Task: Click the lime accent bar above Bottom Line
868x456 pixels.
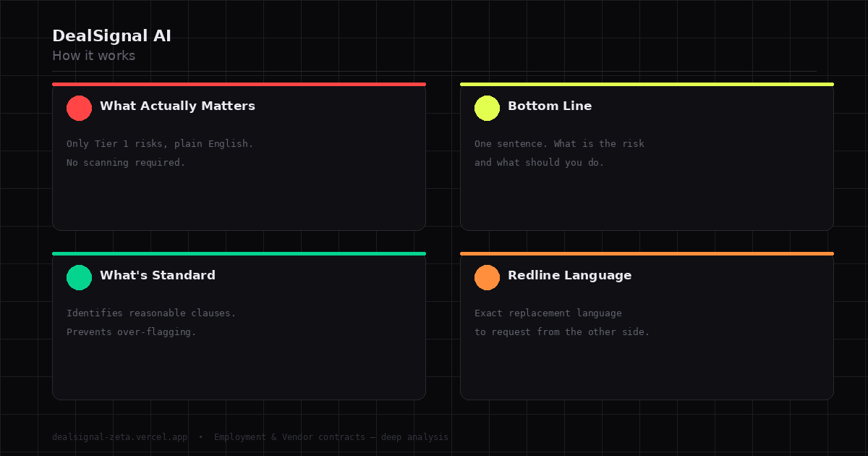Action: click(647, 84)
